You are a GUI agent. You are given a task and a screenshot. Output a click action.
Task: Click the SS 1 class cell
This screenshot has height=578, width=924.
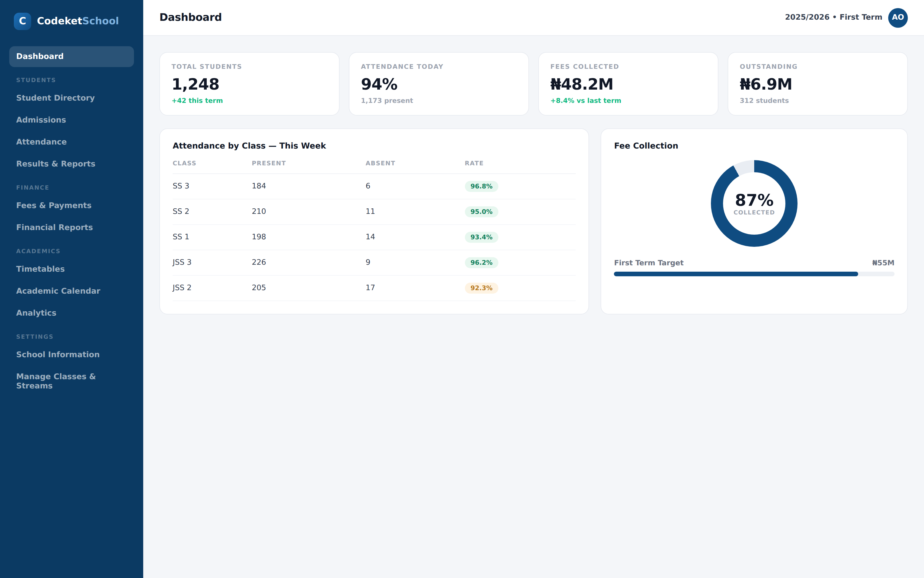click(x=181, y=237)
